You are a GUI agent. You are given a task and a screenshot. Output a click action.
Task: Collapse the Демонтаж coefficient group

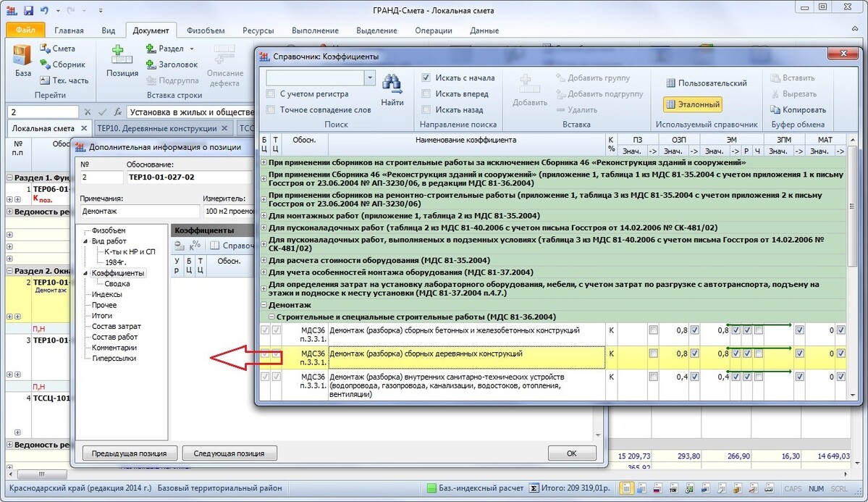point(264,305)
